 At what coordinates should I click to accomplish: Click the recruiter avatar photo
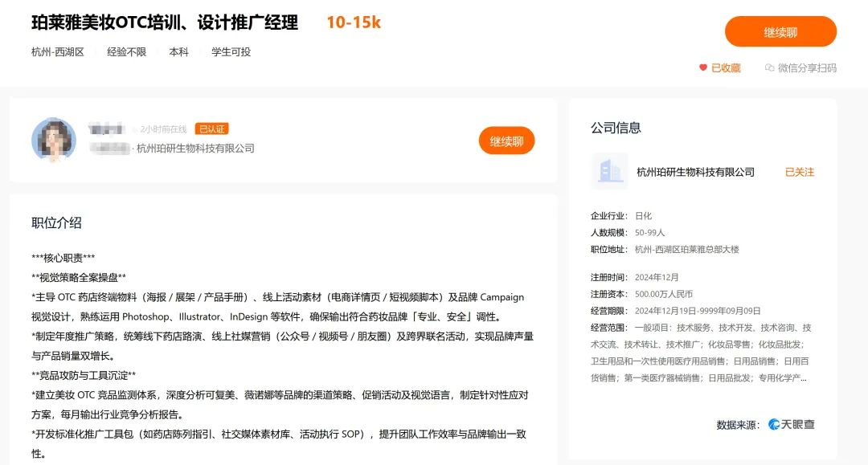(x=54, y=139)
